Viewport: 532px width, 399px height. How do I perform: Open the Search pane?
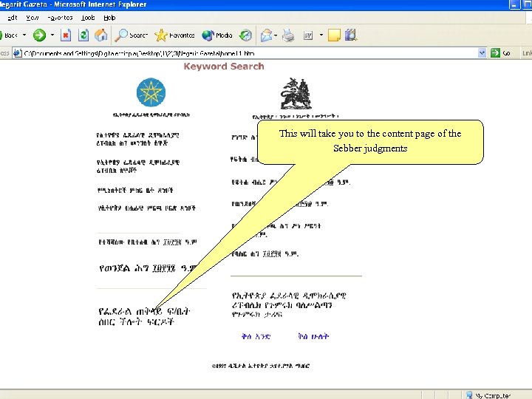131,35
